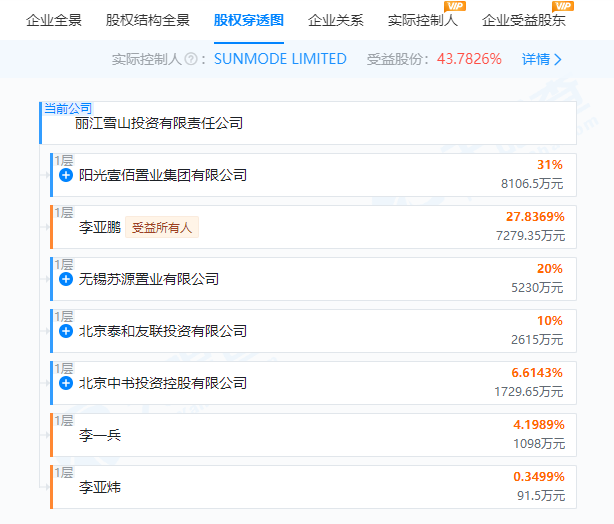Expand 阳光壹佰置业集团有限公司 plus icon
Image resolution: width=614 pixels, height=524 pixels.
point(66,175)
